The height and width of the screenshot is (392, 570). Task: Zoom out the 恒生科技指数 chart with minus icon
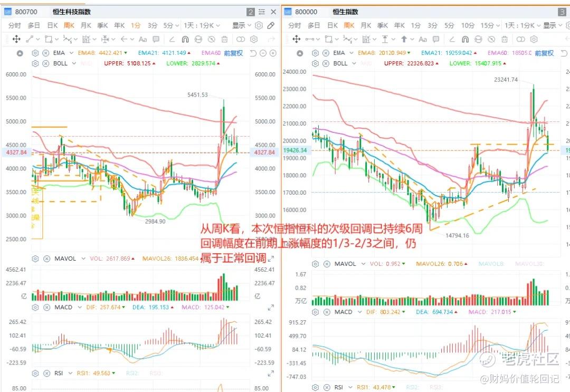263,53
